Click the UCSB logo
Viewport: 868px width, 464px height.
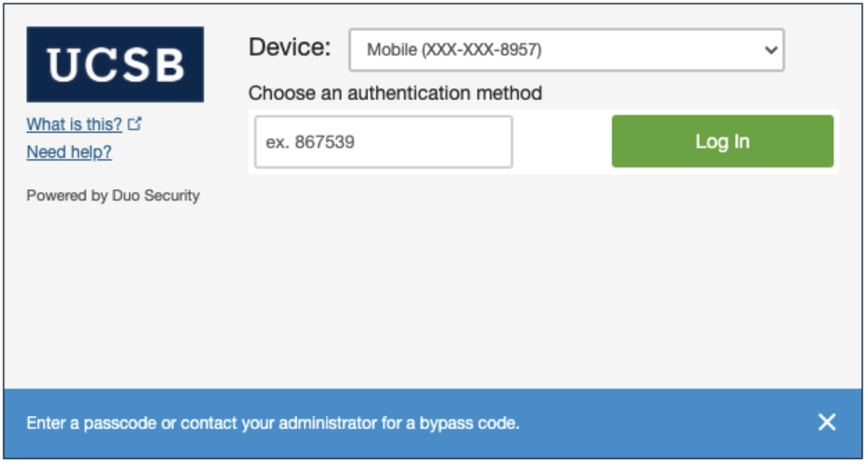115,64
